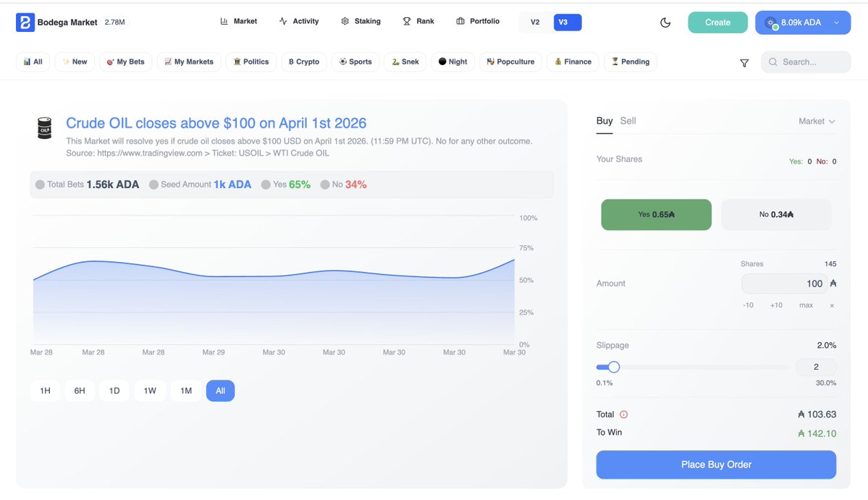
Task: Select the All category filter
Action: [33, 62]
